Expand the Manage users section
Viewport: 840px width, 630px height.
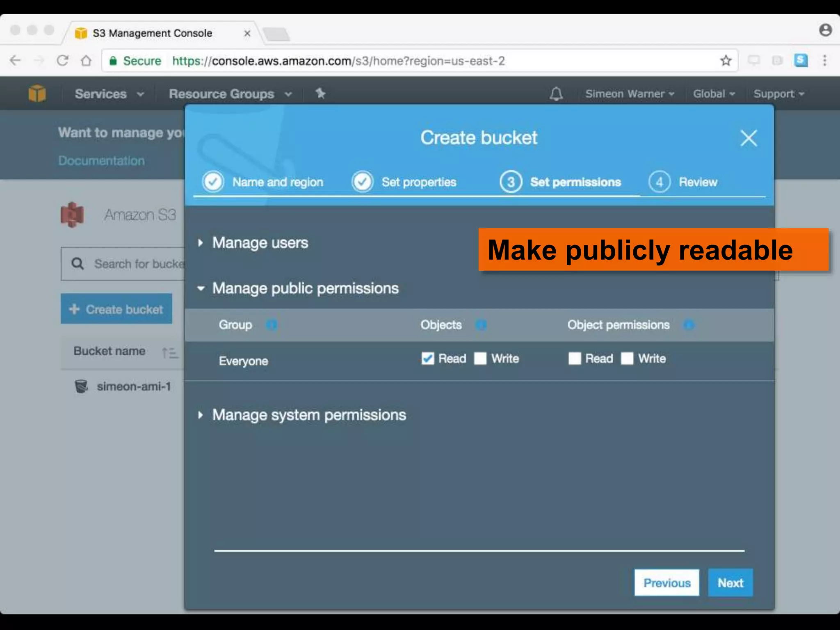pyautogui.click(x=253, y=243)
